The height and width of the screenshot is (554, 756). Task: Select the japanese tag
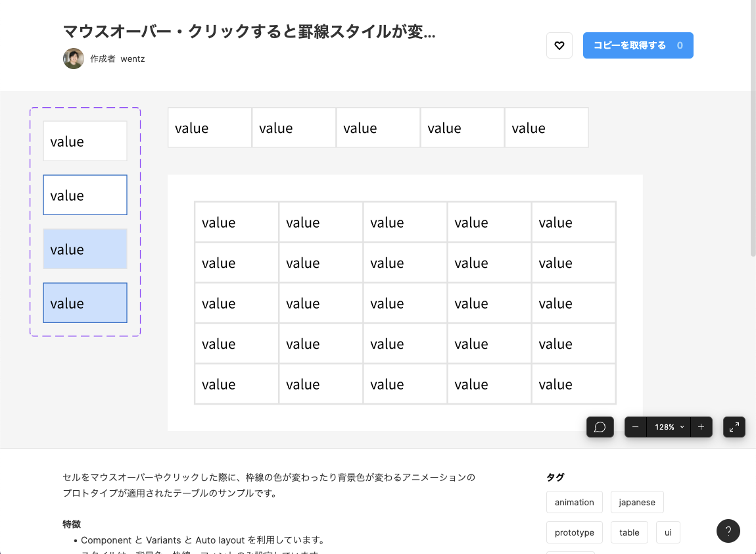[x=636, y=502]
